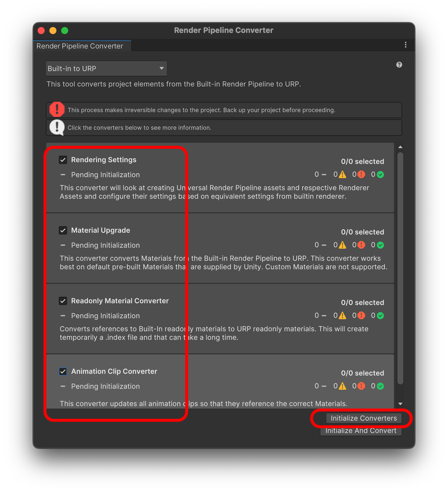Select the Readonly Material Converter title
This screenshot has height=492, width=448.
click(120, 301)
